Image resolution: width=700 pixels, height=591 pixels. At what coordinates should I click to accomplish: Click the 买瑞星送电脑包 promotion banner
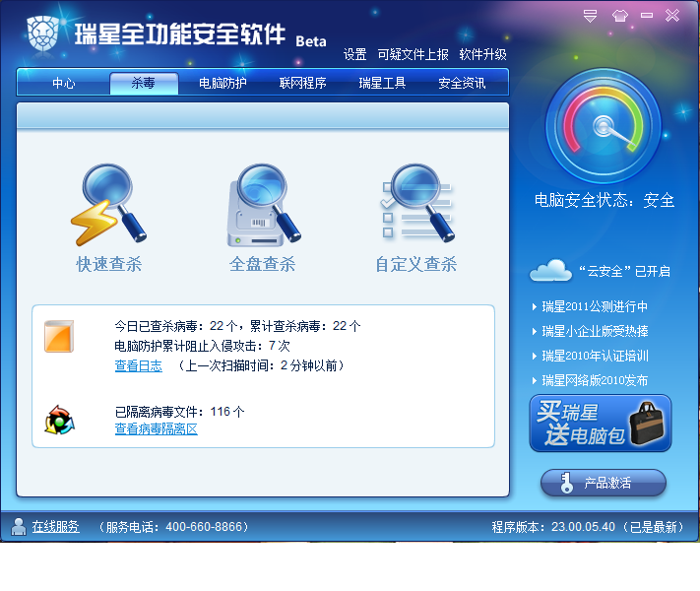click(601, 423)
